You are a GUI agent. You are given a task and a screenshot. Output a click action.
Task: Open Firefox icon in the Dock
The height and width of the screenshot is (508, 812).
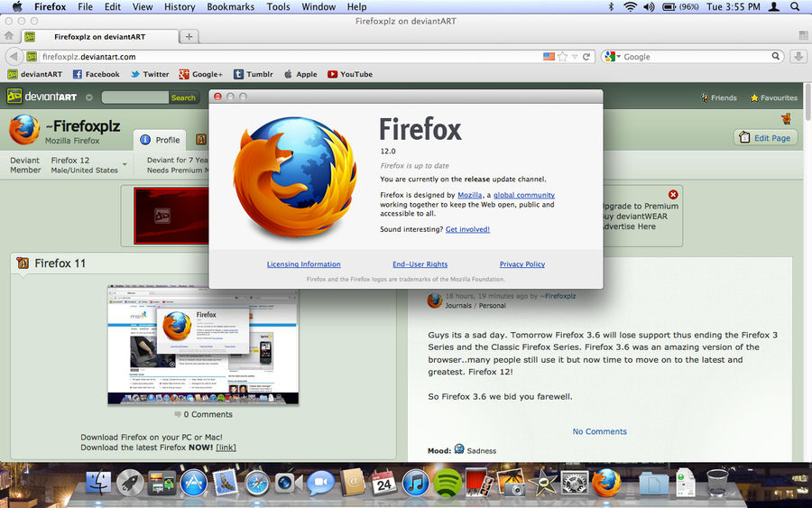point(606,483)
